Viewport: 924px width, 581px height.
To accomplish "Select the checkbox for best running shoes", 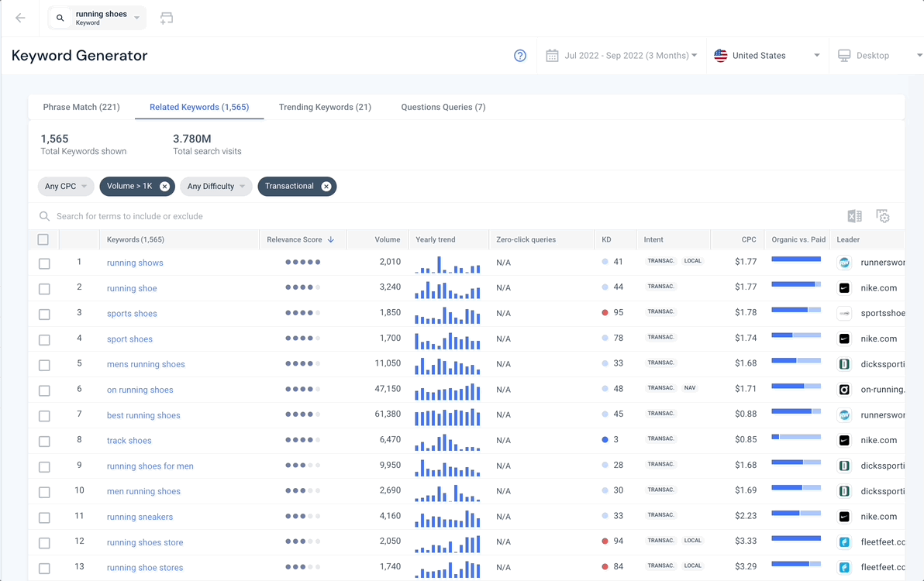I will 44,416.
